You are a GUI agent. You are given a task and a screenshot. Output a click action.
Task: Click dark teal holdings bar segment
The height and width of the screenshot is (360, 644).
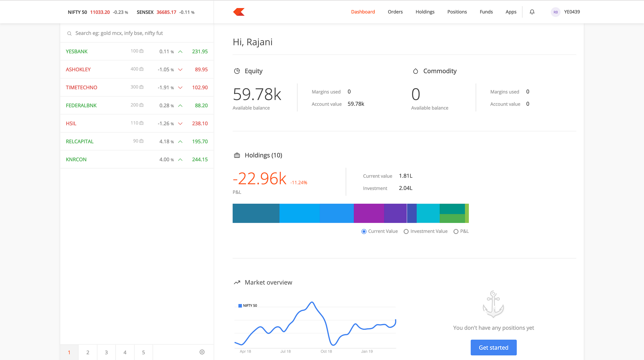256,213
